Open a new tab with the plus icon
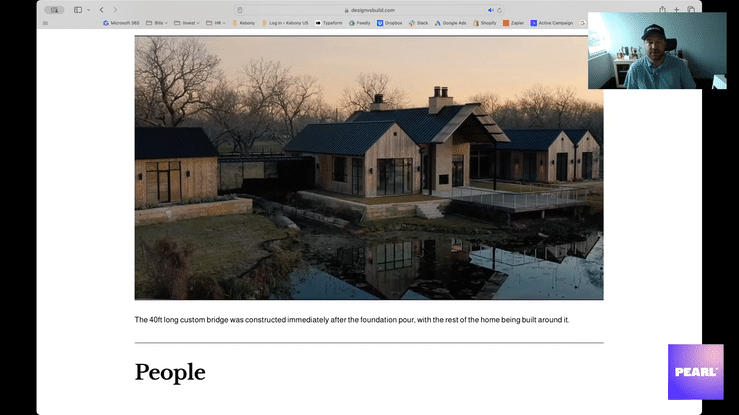Screen dimensions: 739x415 point(676,9)
